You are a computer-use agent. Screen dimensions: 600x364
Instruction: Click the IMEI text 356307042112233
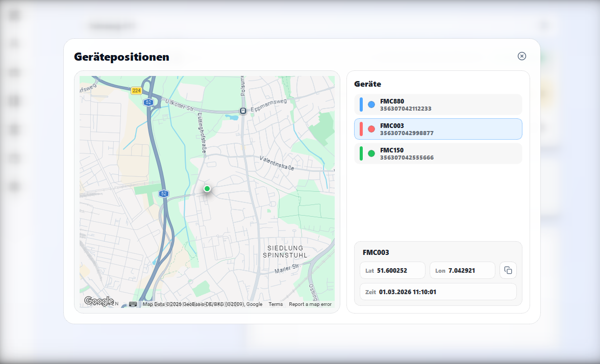[x=406, y=109]
